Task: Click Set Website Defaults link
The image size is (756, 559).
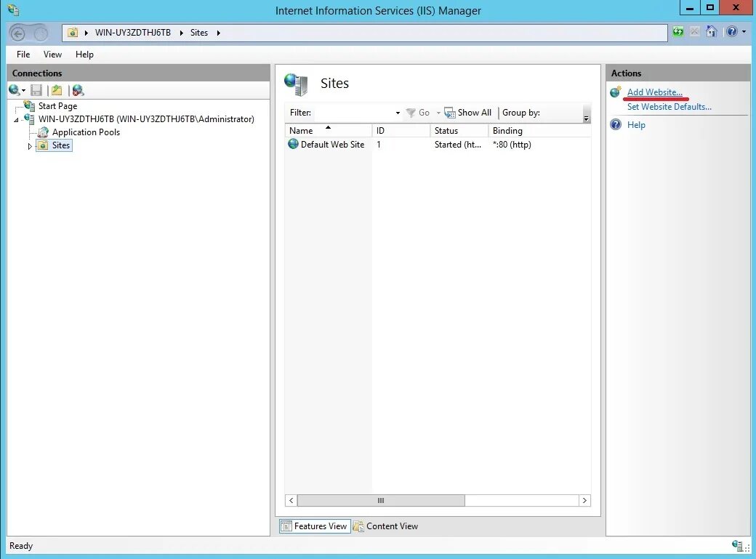Action: click(669, 107)
